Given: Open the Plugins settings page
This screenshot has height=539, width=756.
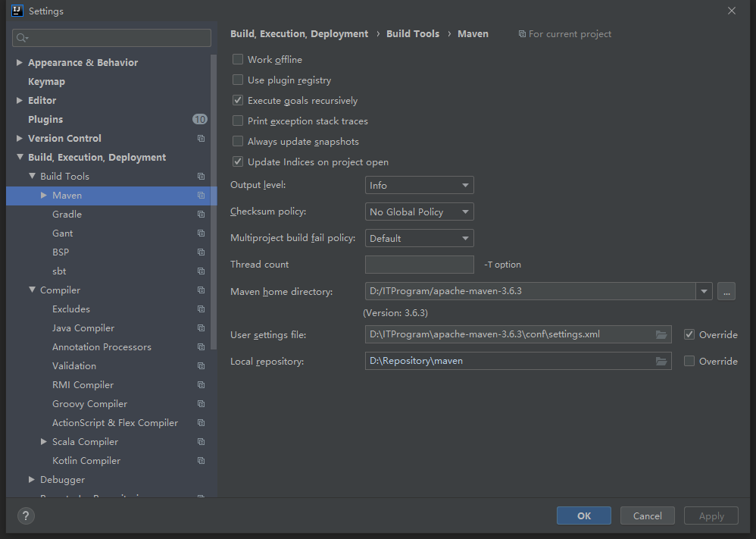Looking at the screenshot, I should [x=45, y=119].
